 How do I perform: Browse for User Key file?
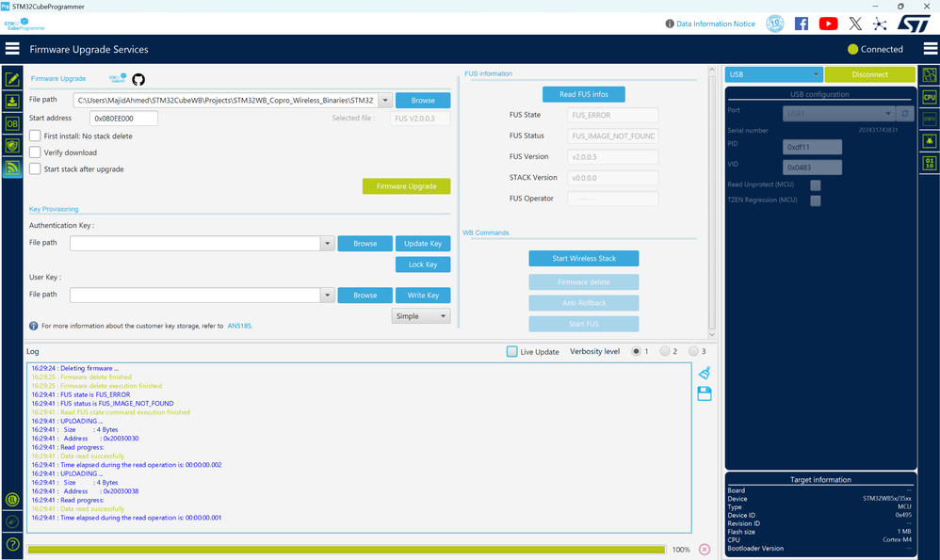[365, 295]
